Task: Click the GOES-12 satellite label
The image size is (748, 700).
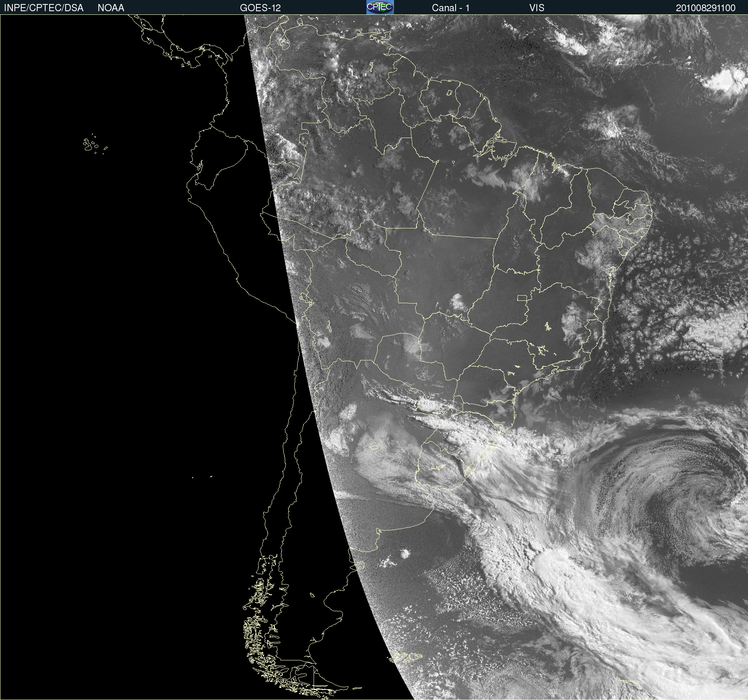Action: tap(260, 8)
